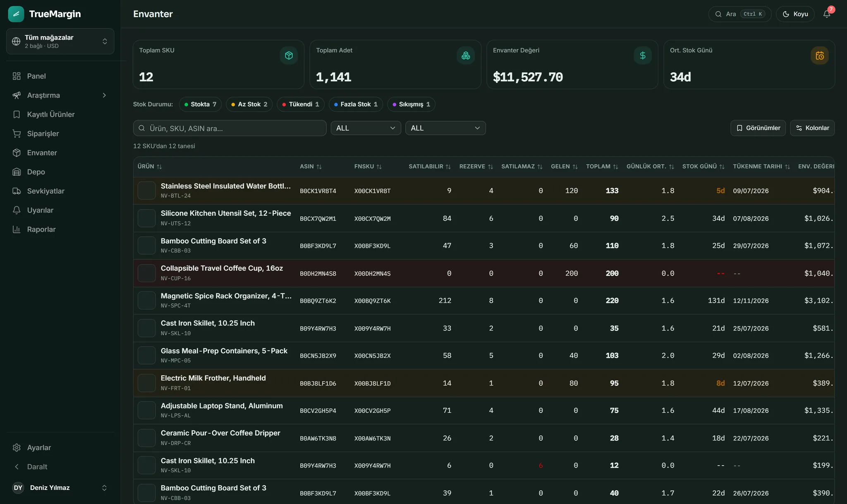Click the Ort. Stok Günü calendar icon
This screenshot has height=504, width=847.
tap(820, 55)
